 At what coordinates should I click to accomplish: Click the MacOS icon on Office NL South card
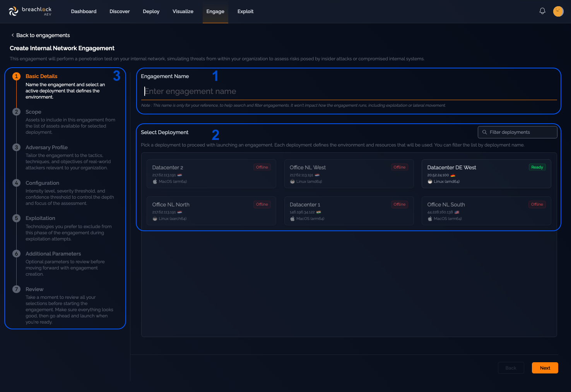point(430,218)
